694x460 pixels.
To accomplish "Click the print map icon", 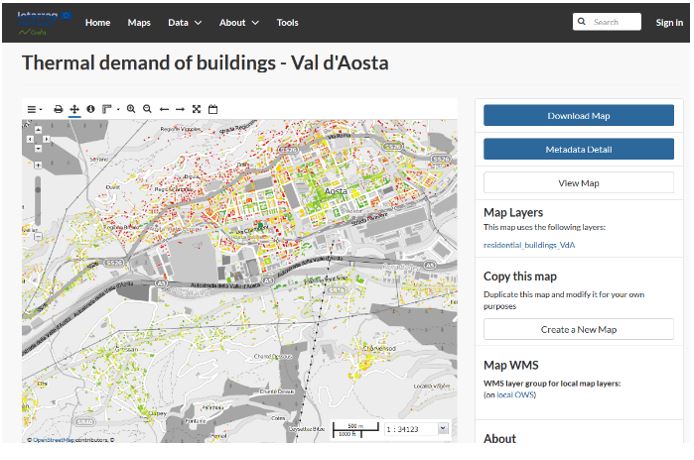I will tap(58, 108).
